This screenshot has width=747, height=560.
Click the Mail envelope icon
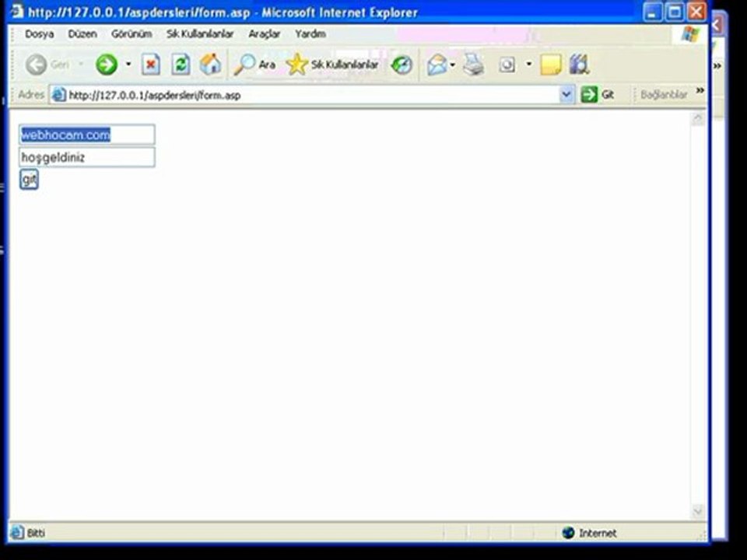[x=437, y=65]
